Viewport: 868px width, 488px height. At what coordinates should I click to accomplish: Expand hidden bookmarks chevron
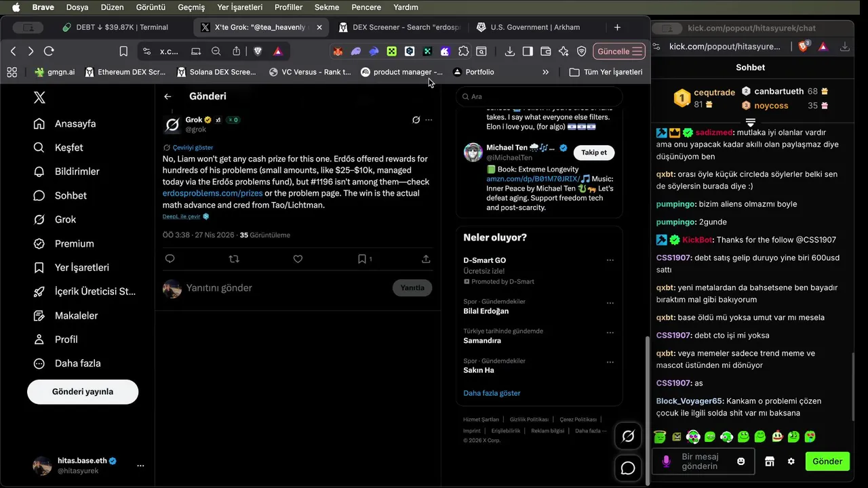[x=545, y=72]
